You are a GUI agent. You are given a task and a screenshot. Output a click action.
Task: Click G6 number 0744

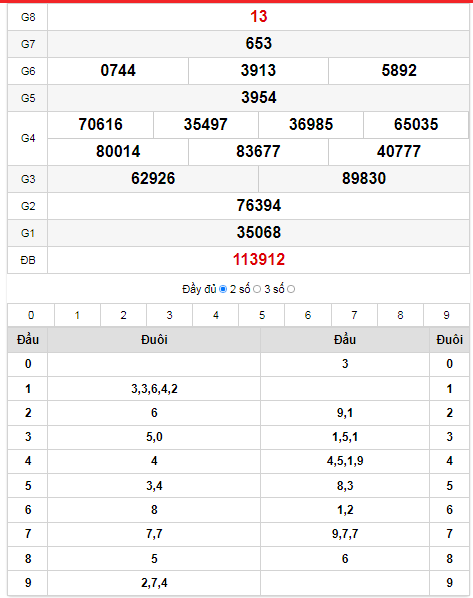pos(118,71)
